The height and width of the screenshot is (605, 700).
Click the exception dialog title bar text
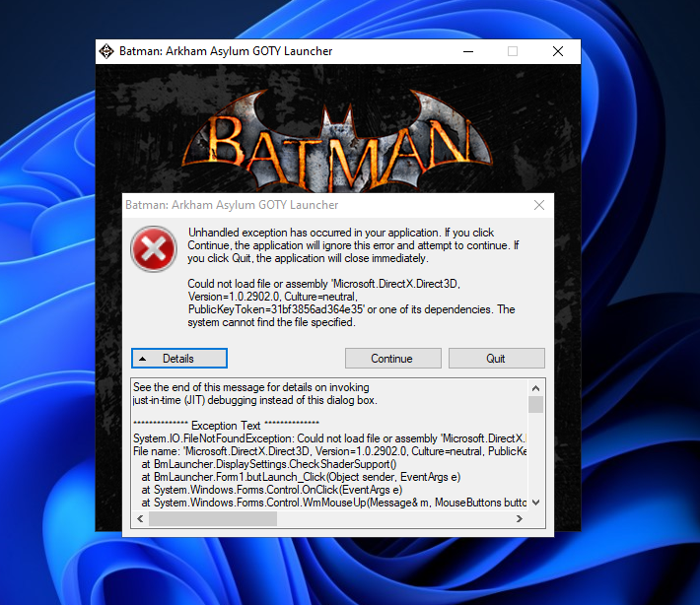coord(232,205)
